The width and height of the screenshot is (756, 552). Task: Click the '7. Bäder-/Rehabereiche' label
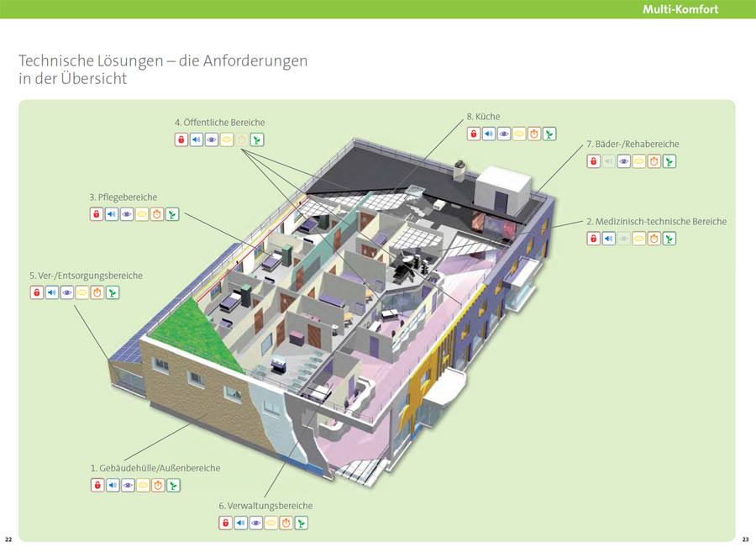(633, 145)
